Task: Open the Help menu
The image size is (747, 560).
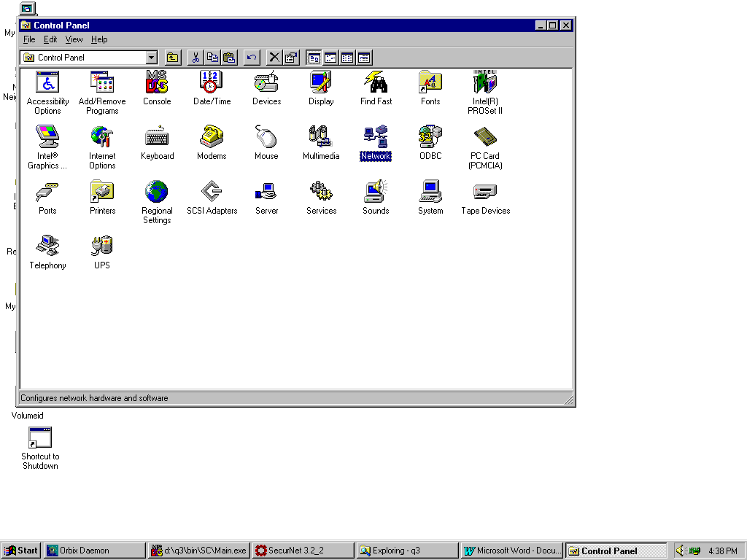Action: point(99,39)
